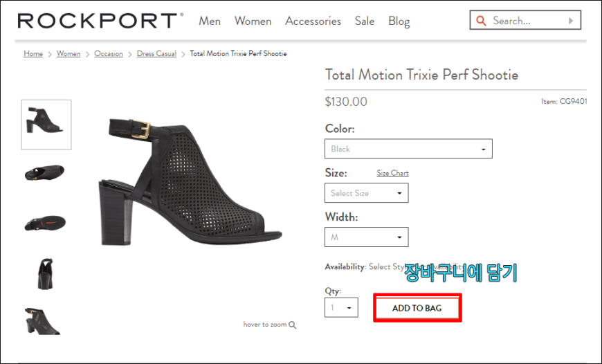Image resolution: width=602 pixels, height=364 pixels.
Task: Go to Home breadcrumb
Action: tap(33, 54)
